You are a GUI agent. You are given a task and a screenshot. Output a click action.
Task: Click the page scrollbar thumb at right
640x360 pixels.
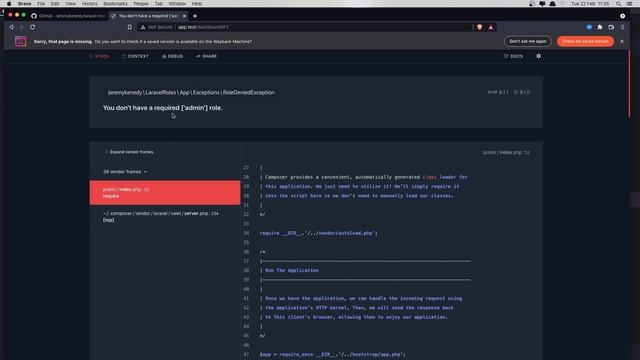[x=629, y=84]
